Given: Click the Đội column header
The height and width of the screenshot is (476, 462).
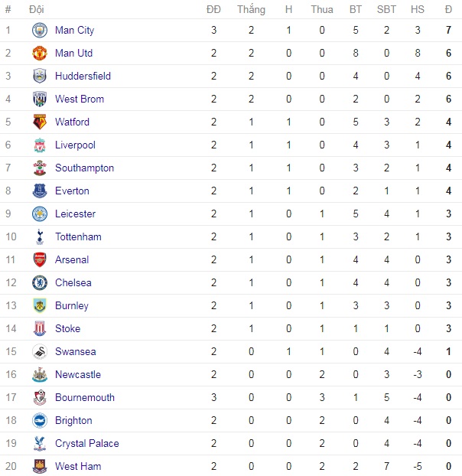Looking at the screenshot, I should click(x=37, y=9).
